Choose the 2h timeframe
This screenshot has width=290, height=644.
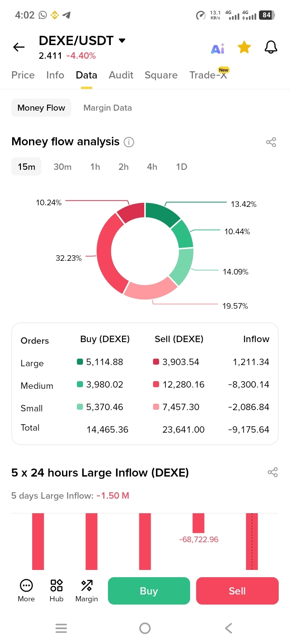tap(124, 167)
